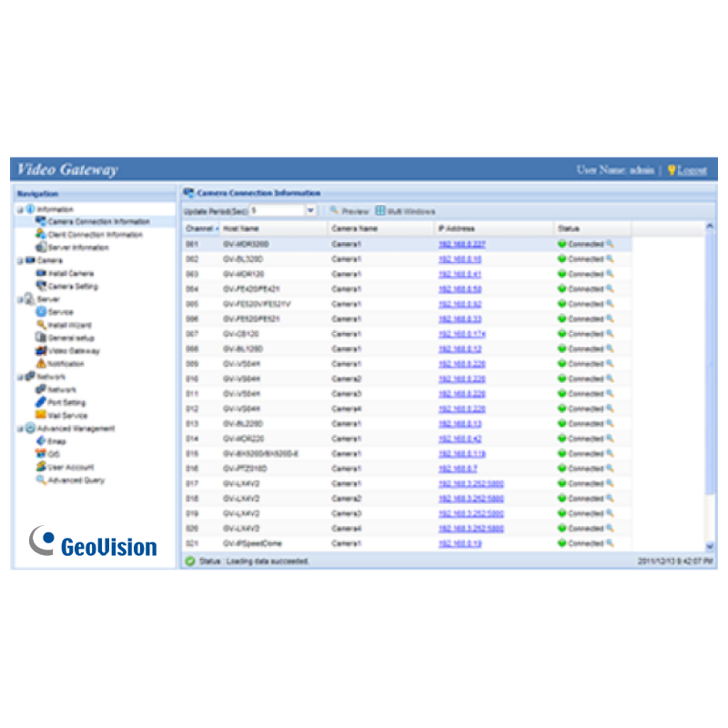Collapse the Advanced Management tree node
This screenshot has height=728, width=728.
(x=19, y=429)
